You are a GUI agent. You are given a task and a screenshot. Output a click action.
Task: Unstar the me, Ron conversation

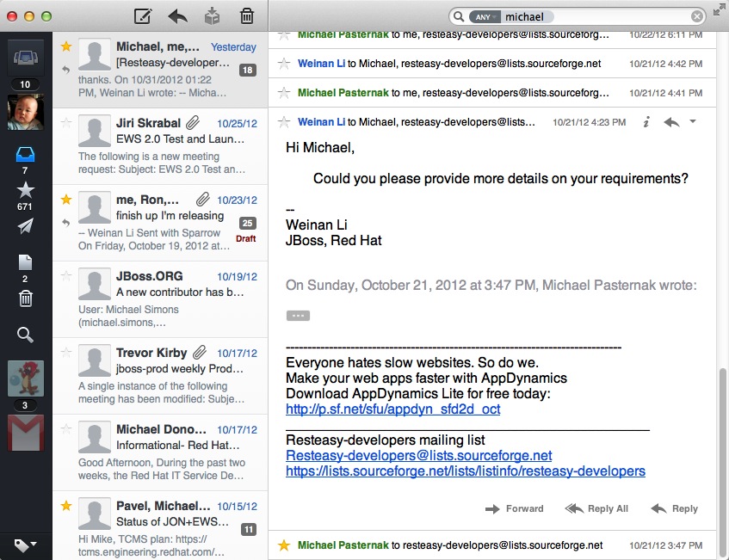[x=66, y=200]
